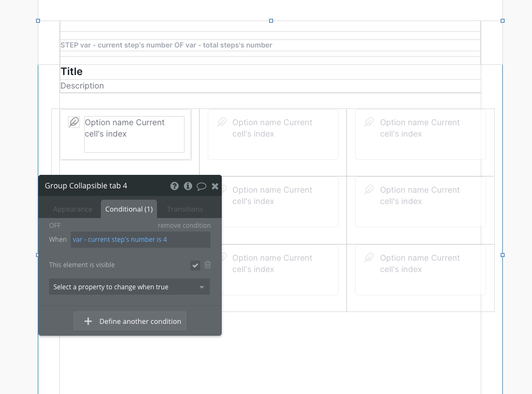Click the feather icon in the top-middle cell
This screenshot has height=394, width=532.
pyautogui.click(x=222, y=123)
